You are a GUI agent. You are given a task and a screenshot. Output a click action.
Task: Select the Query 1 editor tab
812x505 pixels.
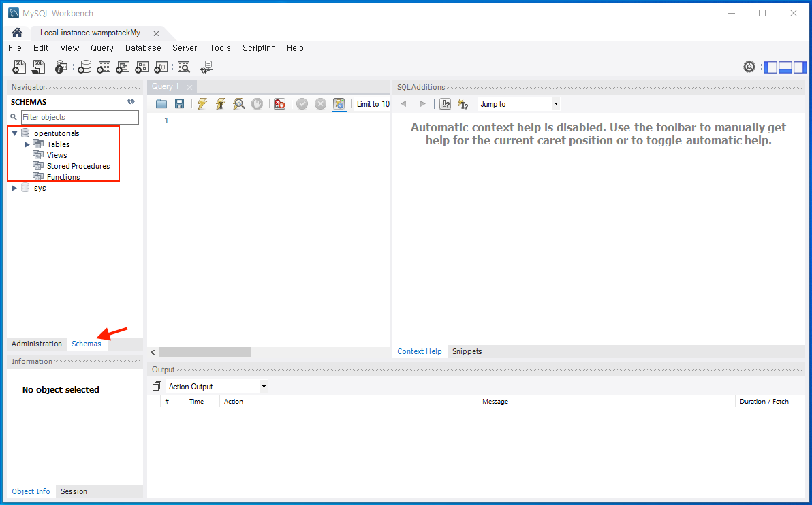coord(166,87)
